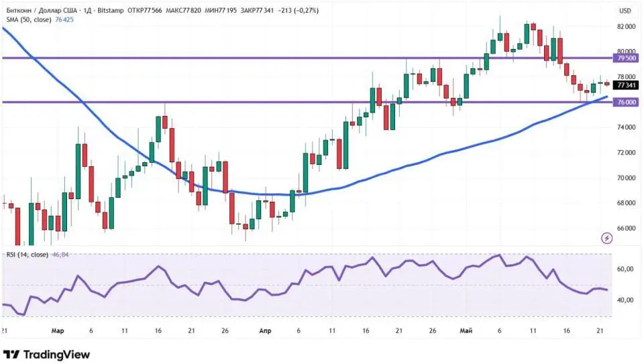Select the 79 500 price level label
644x364 pixels.
coord(627,58)
